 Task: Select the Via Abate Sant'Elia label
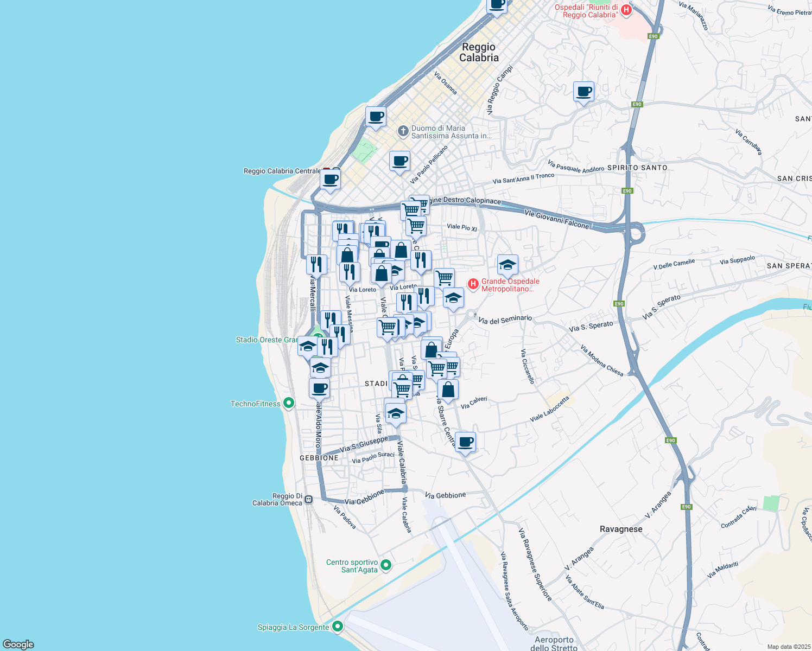click(x=585, y=592)
